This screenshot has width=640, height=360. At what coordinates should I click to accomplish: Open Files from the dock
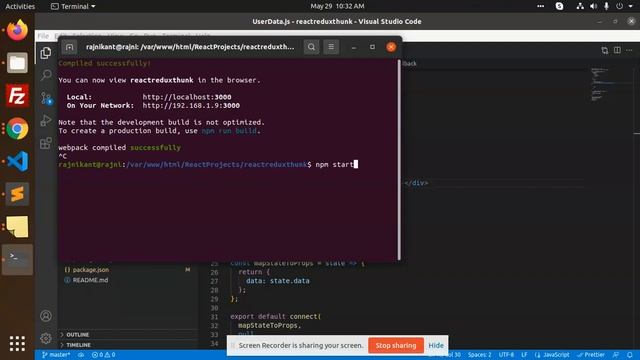pos(17,62)
